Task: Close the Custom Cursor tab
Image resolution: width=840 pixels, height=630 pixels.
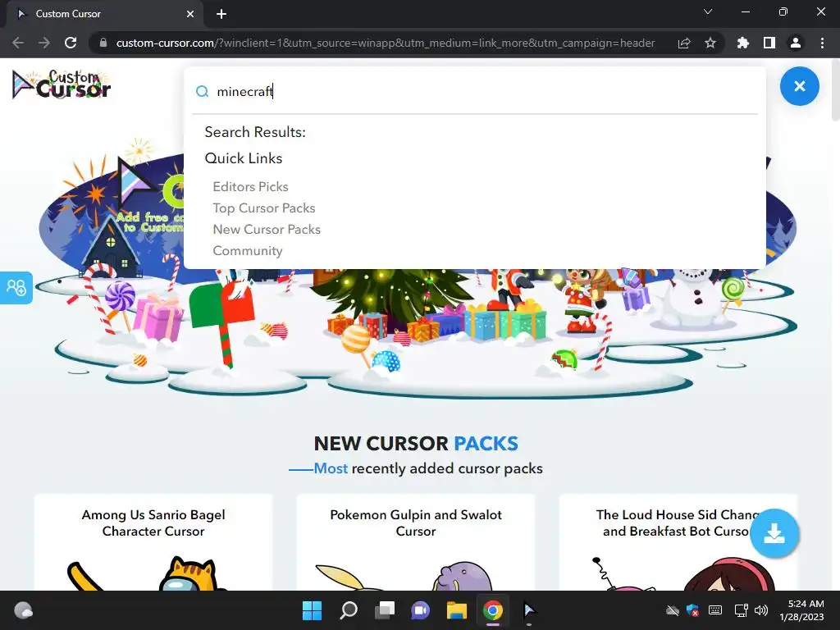Action: pyautogui.click(x=190, y=14)
